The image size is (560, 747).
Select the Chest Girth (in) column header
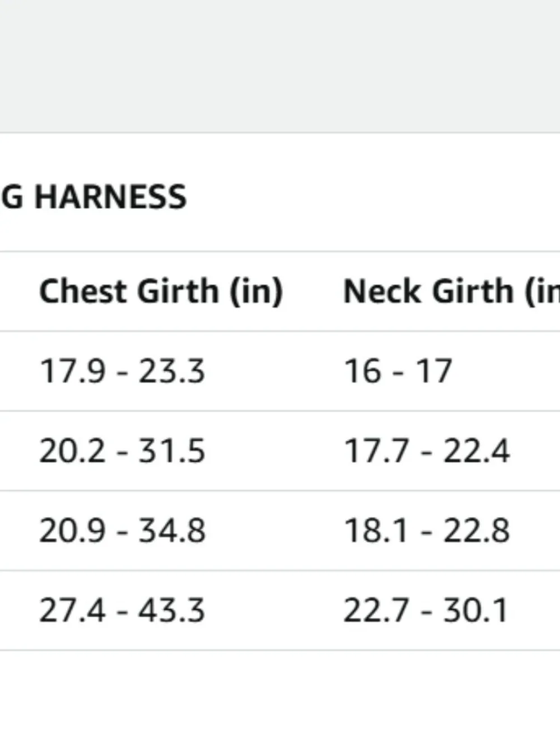click(161, 291)
